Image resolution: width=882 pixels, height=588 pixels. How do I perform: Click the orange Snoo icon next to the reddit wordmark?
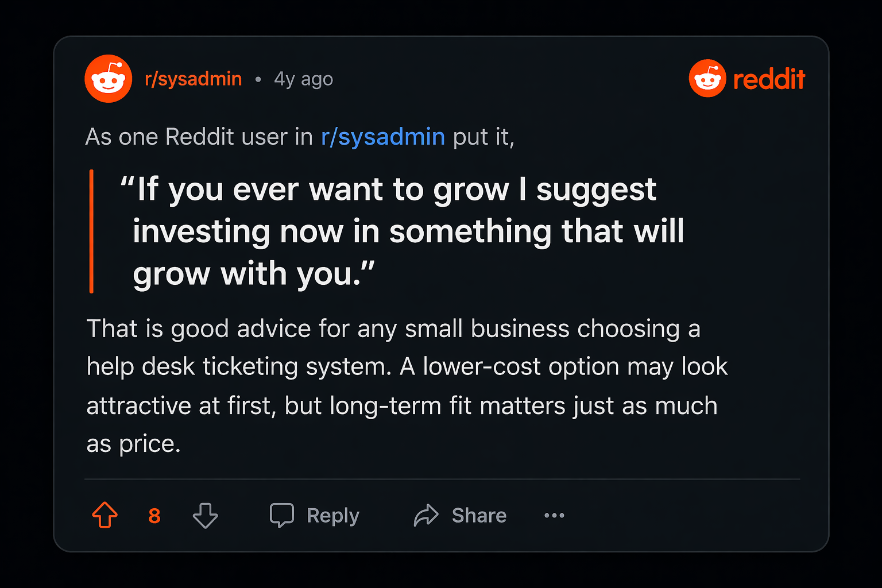707,78
